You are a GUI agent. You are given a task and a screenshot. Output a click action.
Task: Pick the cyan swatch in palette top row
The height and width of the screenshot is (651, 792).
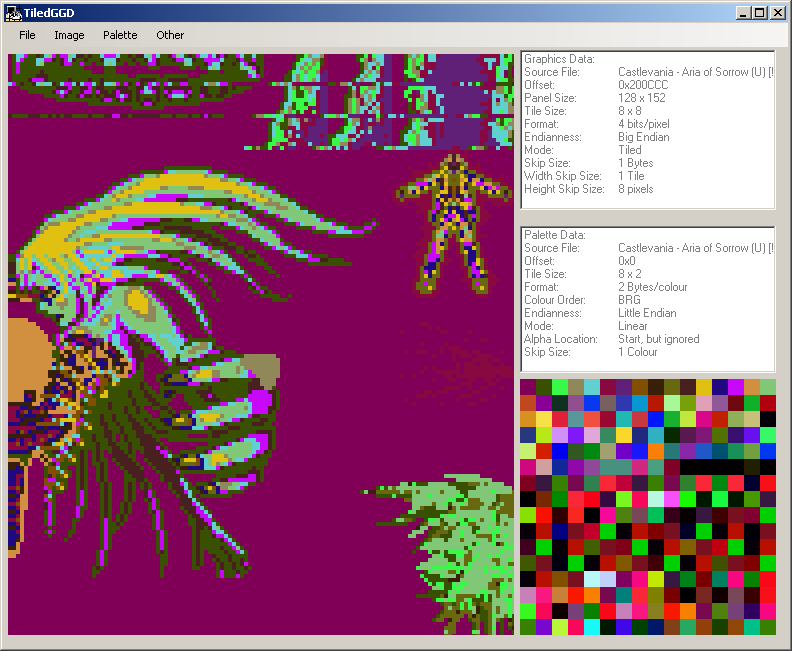pyautogui.click(x=592, y=387)
